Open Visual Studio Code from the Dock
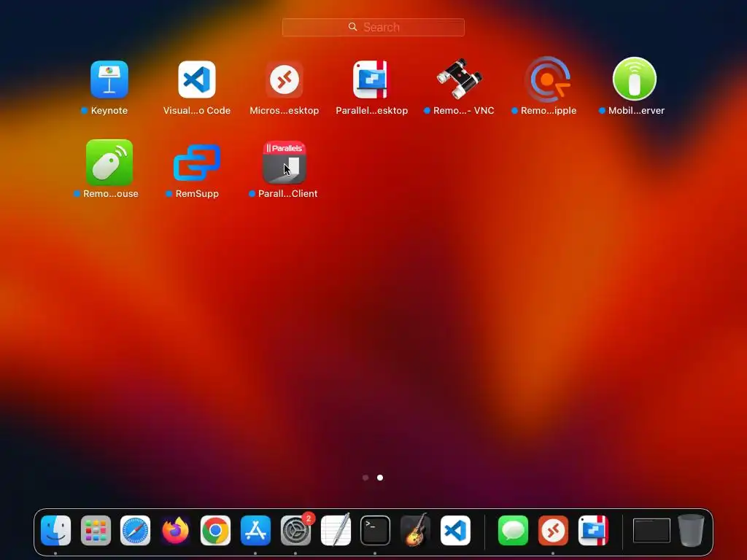This screenshot has height=560, width=747. [455, 531]
